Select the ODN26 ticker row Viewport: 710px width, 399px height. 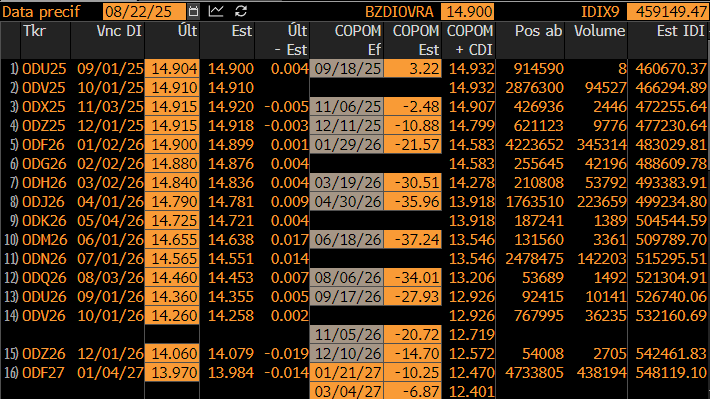(355, 259)
